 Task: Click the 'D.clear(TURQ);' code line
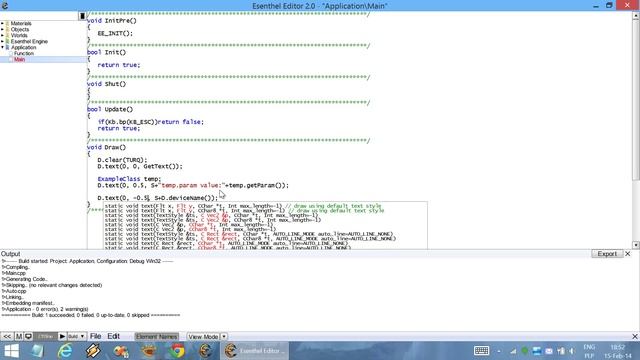pos(122,160)
